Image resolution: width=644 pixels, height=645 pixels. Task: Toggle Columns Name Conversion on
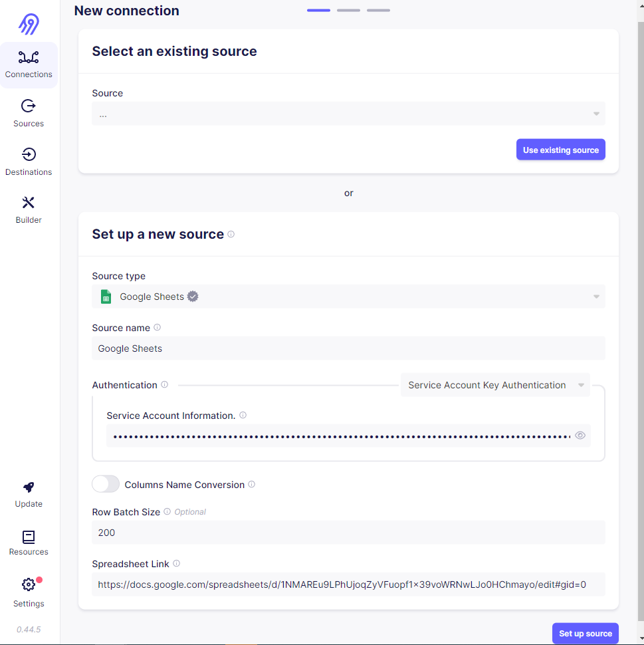[x=105, y=484]
